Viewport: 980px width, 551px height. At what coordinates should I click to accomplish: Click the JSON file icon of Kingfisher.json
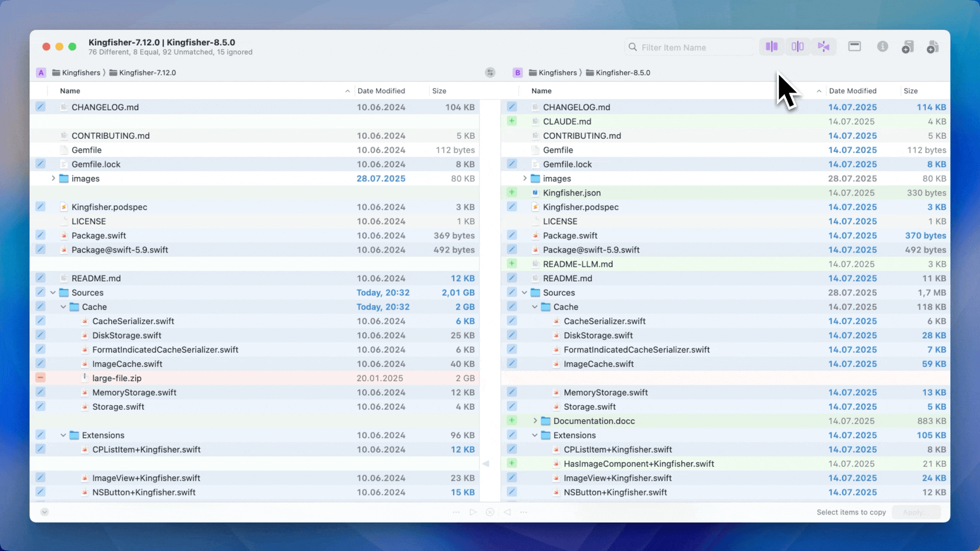(535, 193)
